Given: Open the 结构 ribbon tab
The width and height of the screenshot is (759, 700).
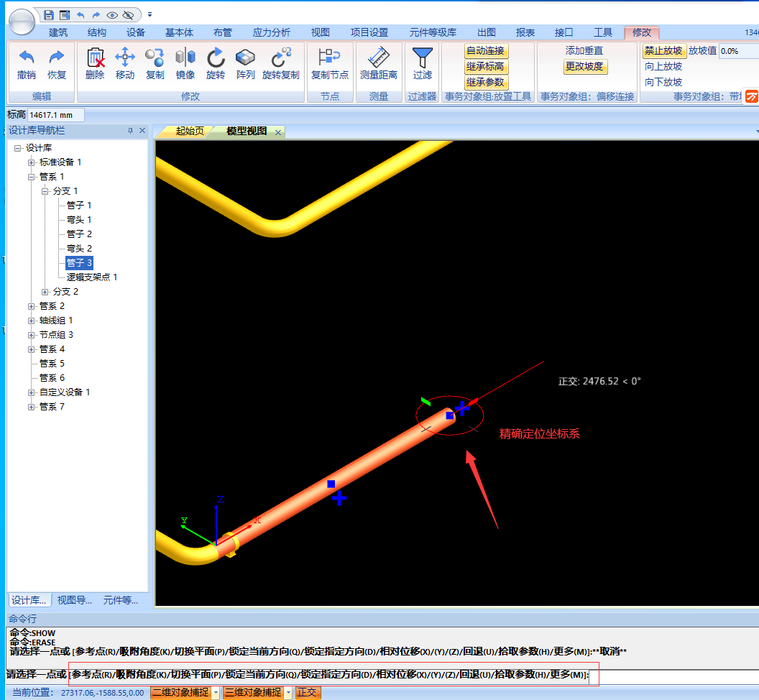Looking at the screenshot, I should click(x=97, y=32).
